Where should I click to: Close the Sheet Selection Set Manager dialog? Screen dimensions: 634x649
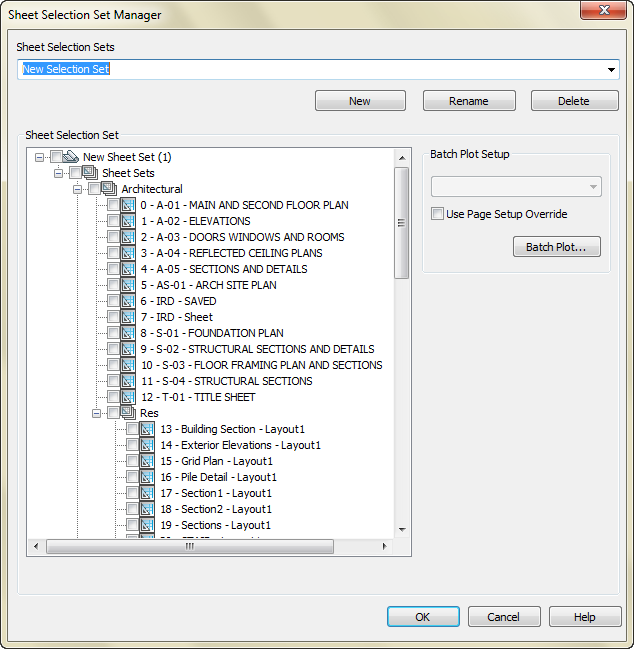pos(603,10)
